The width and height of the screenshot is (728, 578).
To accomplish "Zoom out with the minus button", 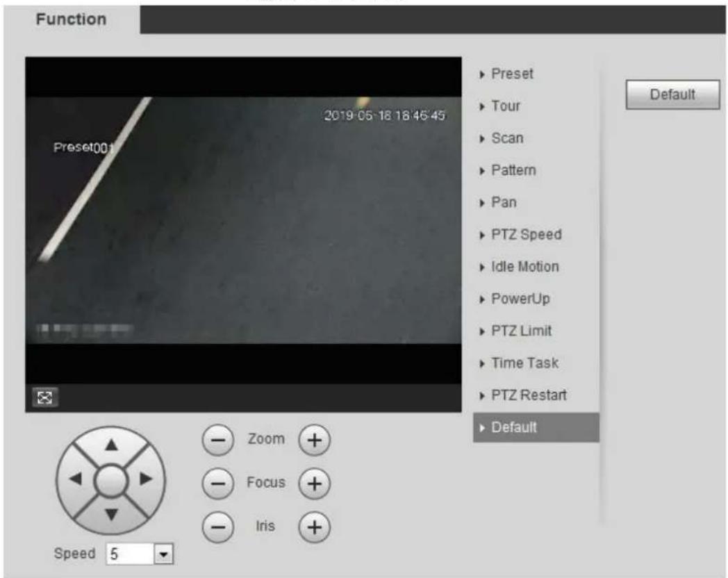I will tap(217, 440).
